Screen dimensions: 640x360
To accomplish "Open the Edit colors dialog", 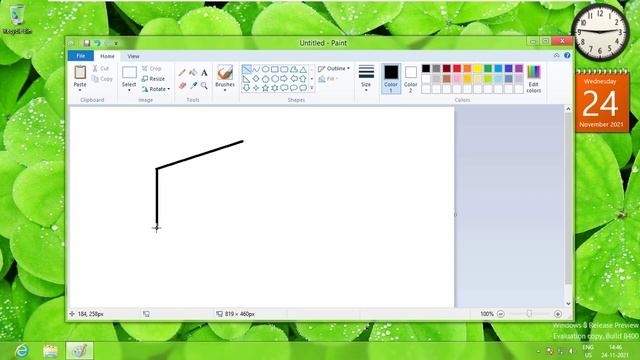I will coord(533,79).
